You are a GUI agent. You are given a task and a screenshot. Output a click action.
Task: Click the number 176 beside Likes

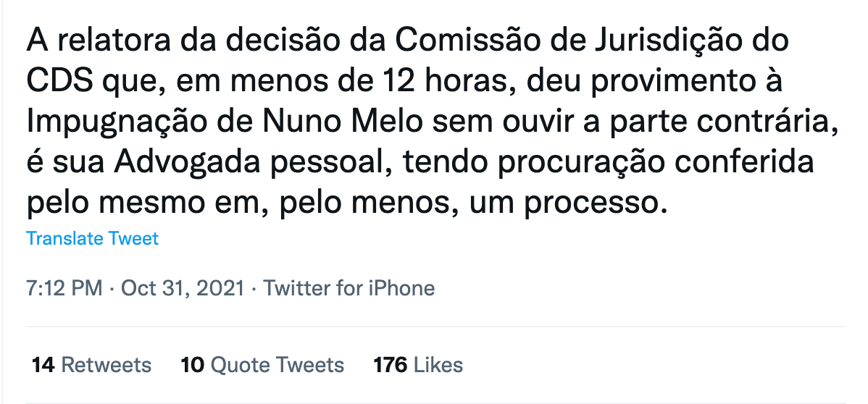click(x=391, y=365)
